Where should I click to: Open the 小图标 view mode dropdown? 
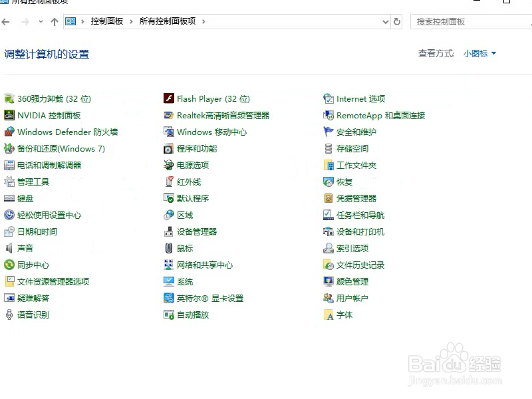[x=479, y=53]
